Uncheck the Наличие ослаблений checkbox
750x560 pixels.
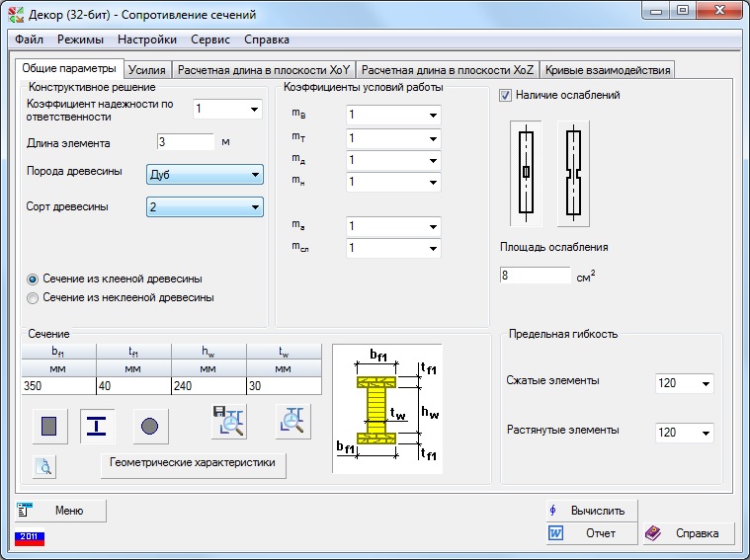pos(506,96)
